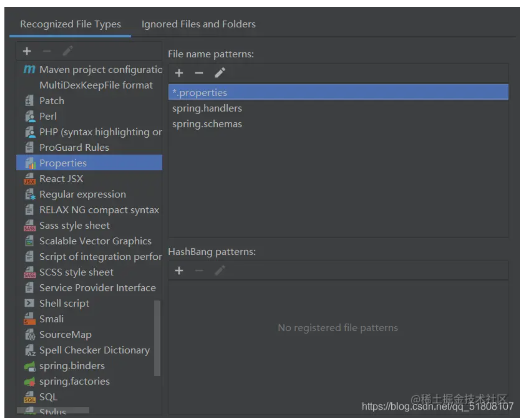Select the spring.schemas pattern
Screen dimensions: 522x420
[x=207, y=124]
